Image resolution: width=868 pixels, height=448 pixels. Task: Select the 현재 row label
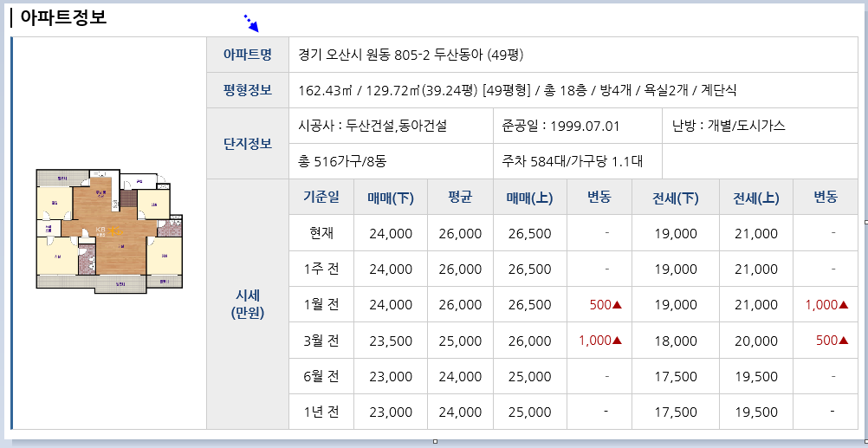click(x=321, y=233)
